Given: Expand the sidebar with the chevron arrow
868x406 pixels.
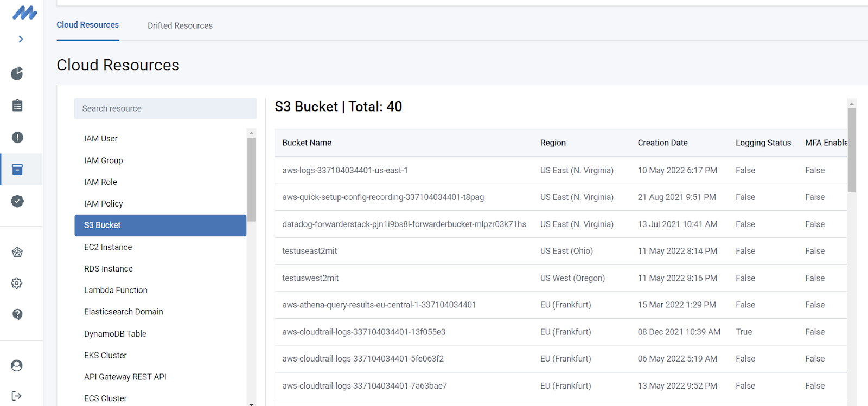Looking at the screenshot, I should click(x=21, y=39).
